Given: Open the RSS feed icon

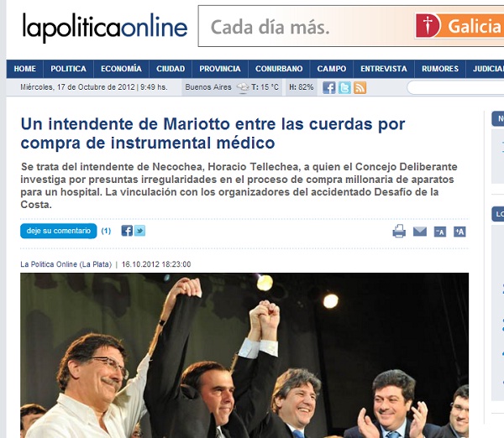Looking at the screenshot, I should (x=360, y=87).
